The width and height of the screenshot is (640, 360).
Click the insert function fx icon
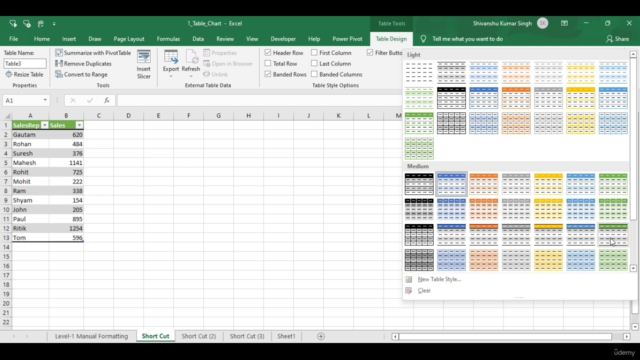coord(107,100)
